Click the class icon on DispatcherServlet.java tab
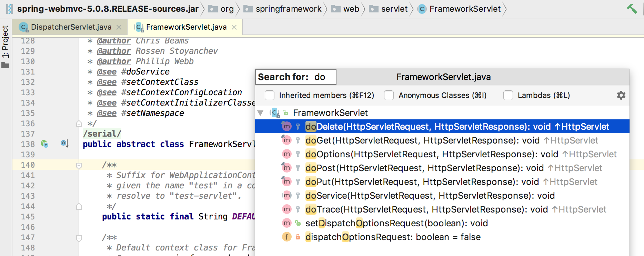Screen dimensions: 644x256 pos(24,27)
